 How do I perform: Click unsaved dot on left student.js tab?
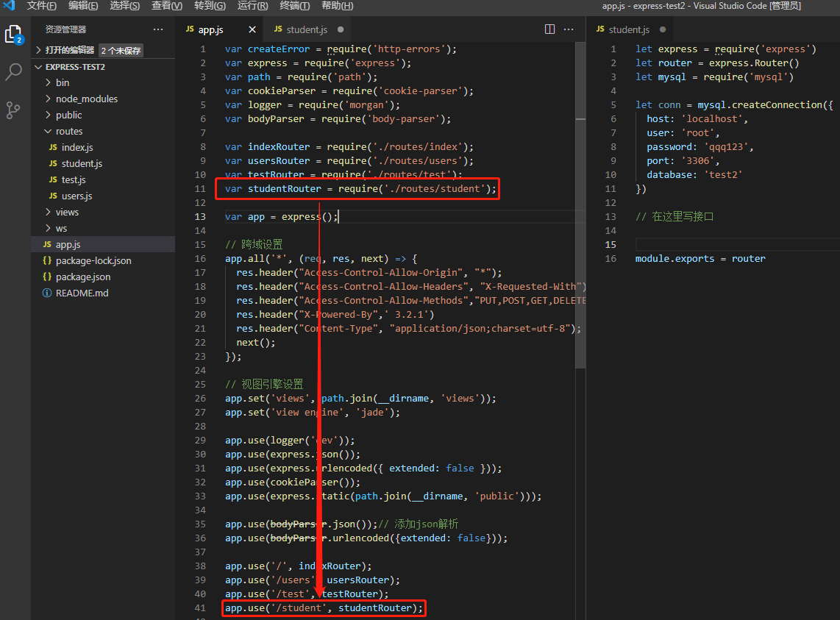point(341,29)
